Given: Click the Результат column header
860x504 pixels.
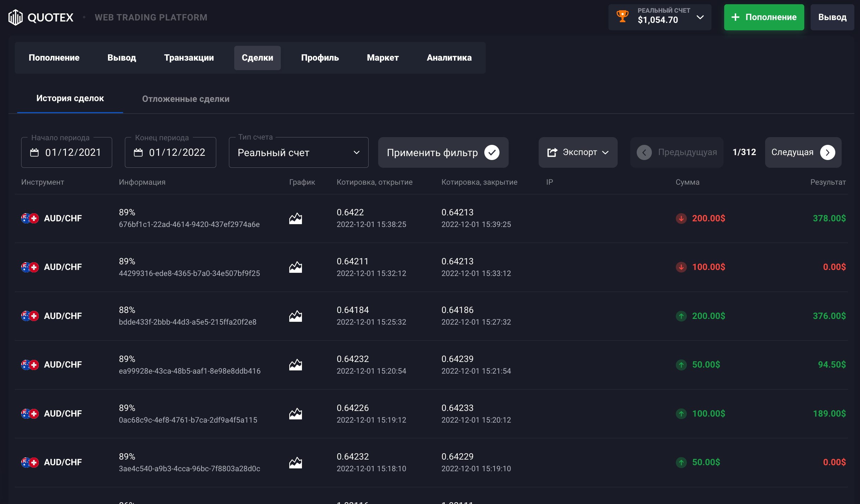Looking at the screenshot, I should tap(828, 182).
